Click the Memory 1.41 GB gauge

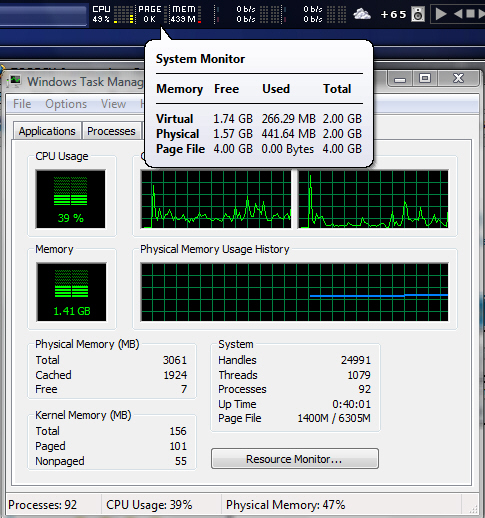click(x=71, y=292)
